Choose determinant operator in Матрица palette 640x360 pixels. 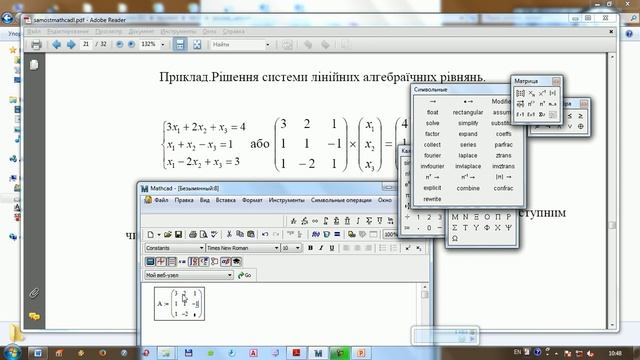coord(553,93)
